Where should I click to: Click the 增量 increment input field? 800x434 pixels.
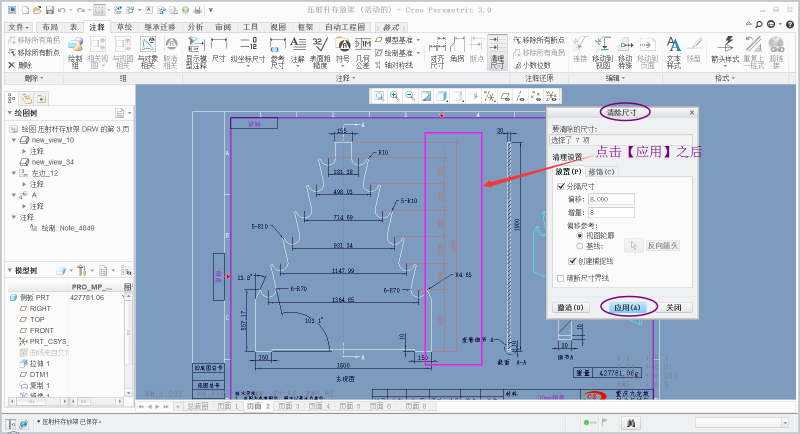click(x=611, y=212)
